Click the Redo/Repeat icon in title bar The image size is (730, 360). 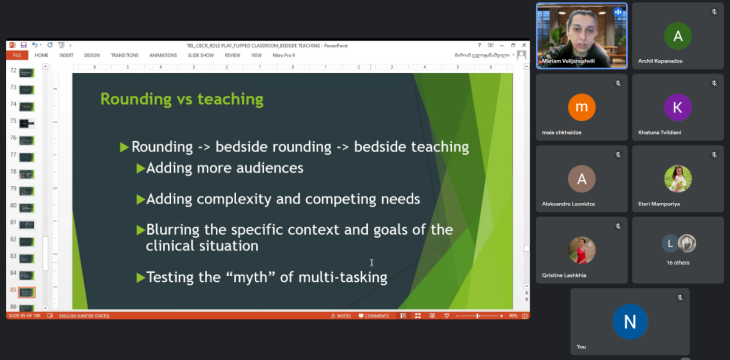[x=50, y=45]
